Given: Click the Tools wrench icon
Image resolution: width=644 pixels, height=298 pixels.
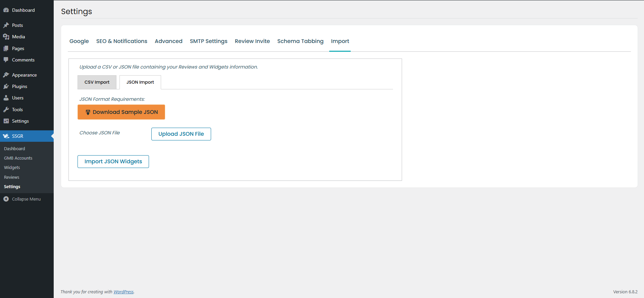Looking at the screenshot, I should click(x=6, y=110).
